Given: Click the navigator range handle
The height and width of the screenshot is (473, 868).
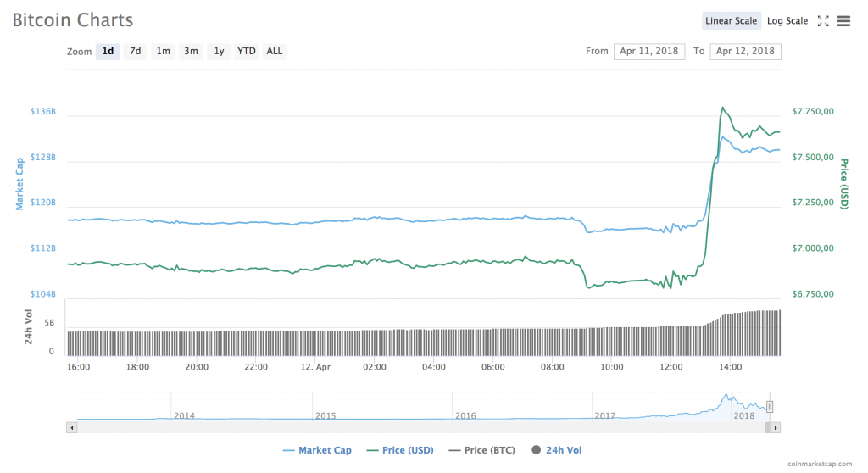Looking at the screenshot, I should (770, 407).
